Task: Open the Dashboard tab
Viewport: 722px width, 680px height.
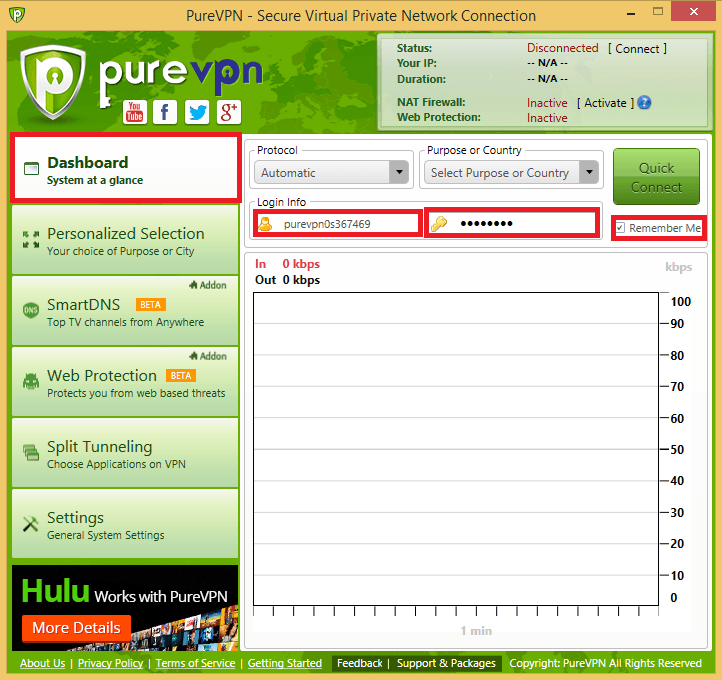Action: point(125,170)
